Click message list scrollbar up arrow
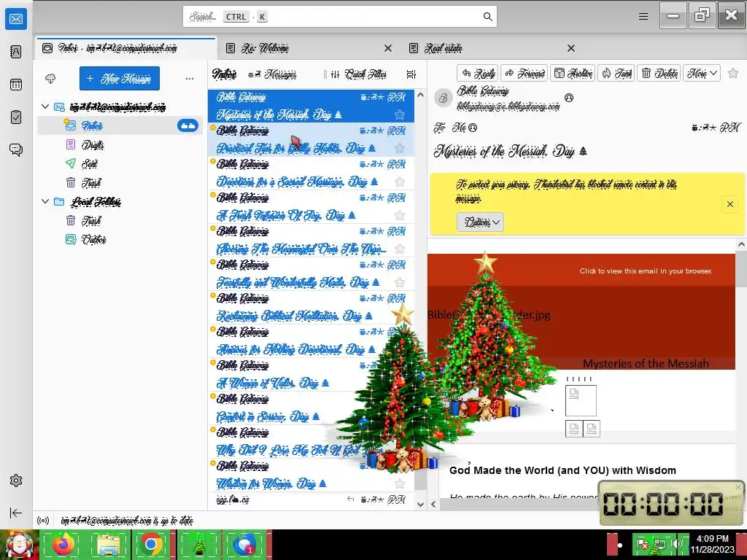This screenshot has width=747, height=560. coord(421,95)
